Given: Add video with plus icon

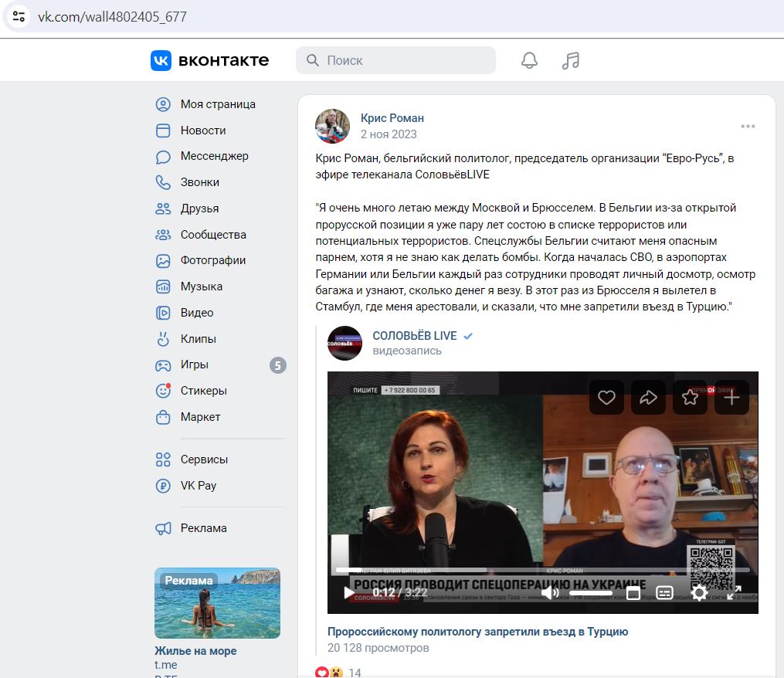Looking at the screenshot, I should click(731, 398).
